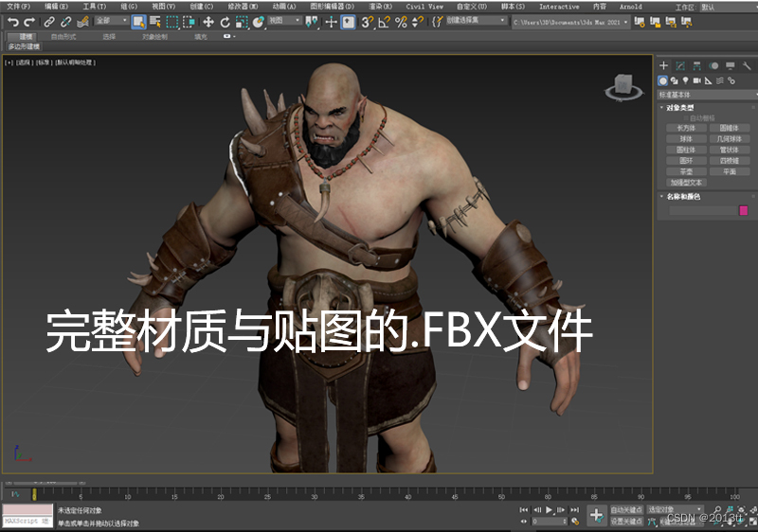This screenshot has width=758, height=532.
Task: Open the Arnold menu
Action: coord(630,7)
